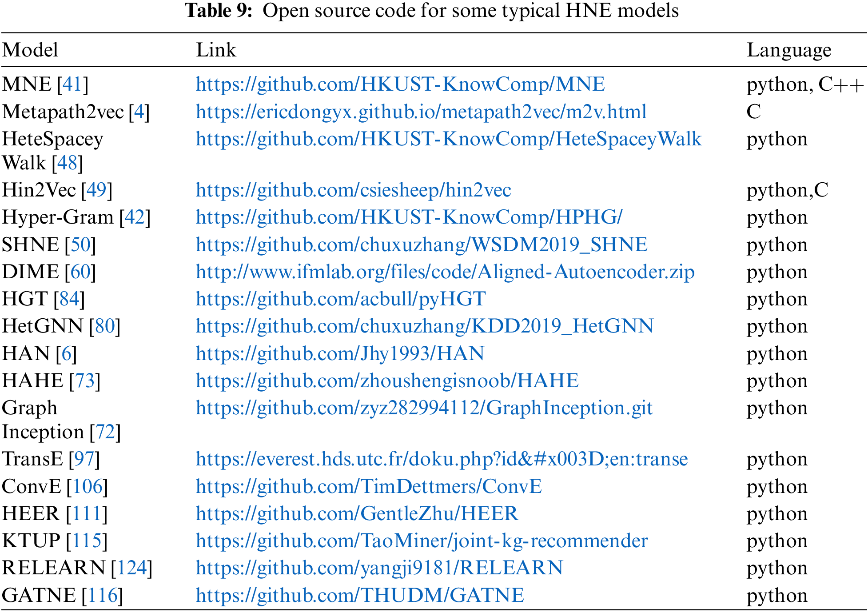Open the MNE GitHub repository link

(x=400, y=84)
